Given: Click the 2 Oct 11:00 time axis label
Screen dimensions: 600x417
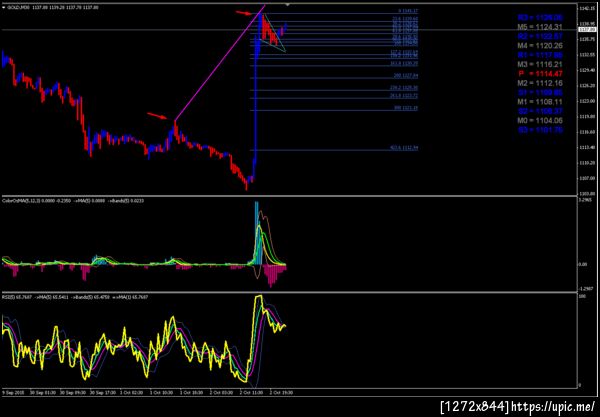Looking at the screenshot, I should pyautogui.click(x=251, y=393).
